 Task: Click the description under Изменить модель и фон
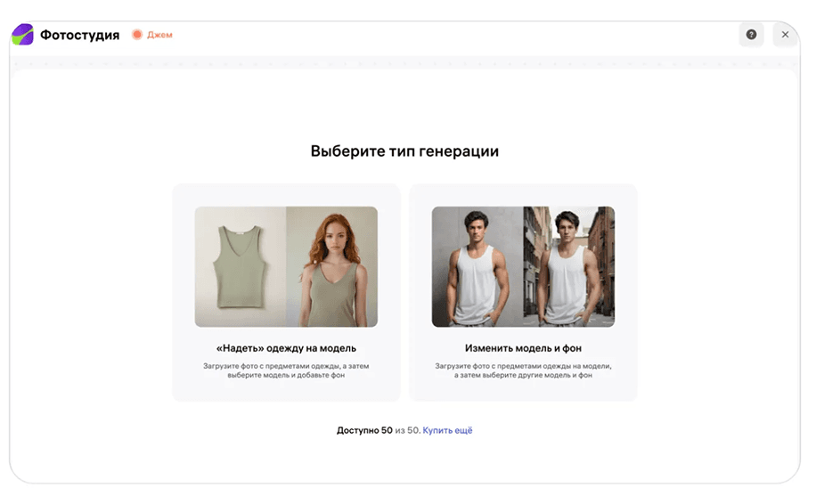pyautogui.click(x=523, y=370)
